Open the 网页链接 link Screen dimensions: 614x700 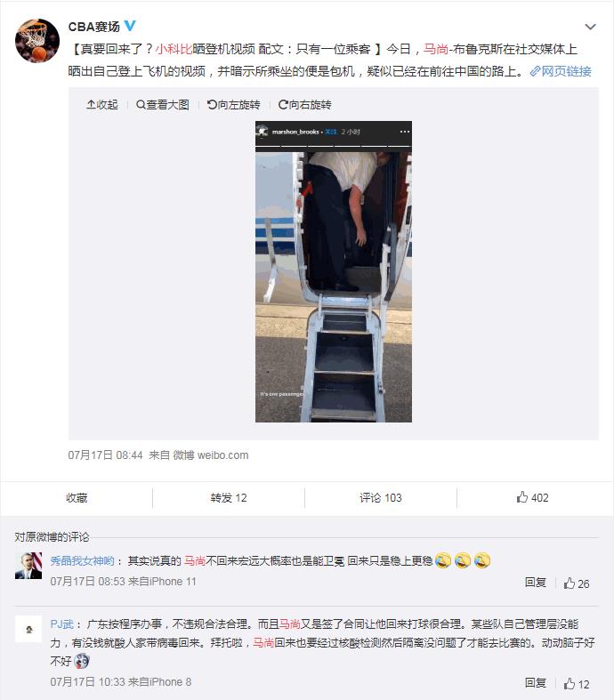click(561, 71)
